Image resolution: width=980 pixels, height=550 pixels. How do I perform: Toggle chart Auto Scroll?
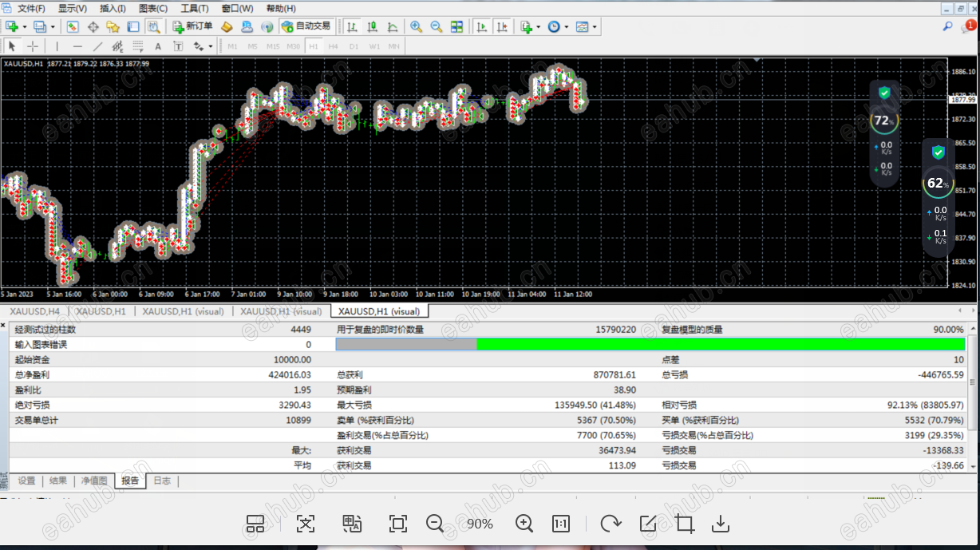482,26
